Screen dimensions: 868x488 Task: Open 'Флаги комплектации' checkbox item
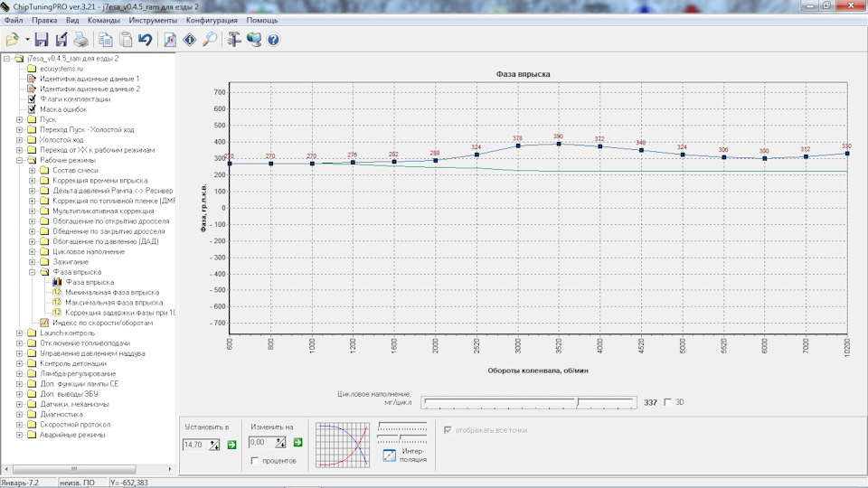coord(75,99)
